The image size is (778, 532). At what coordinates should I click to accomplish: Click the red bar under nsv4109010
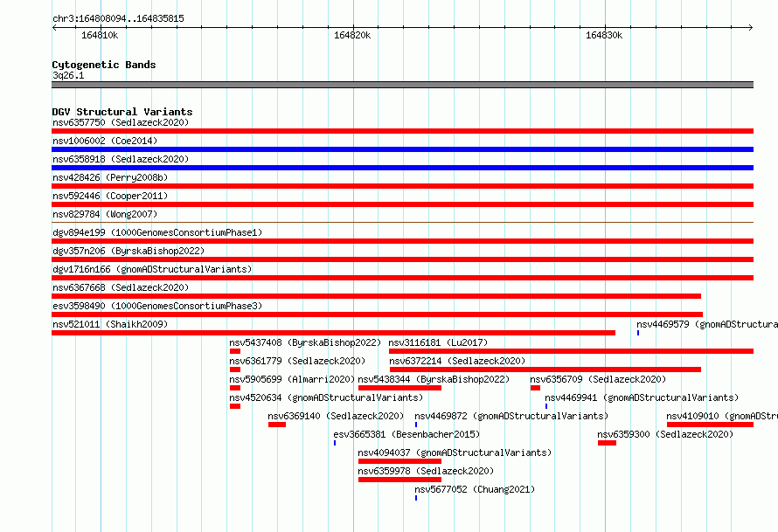pos(711,425)
